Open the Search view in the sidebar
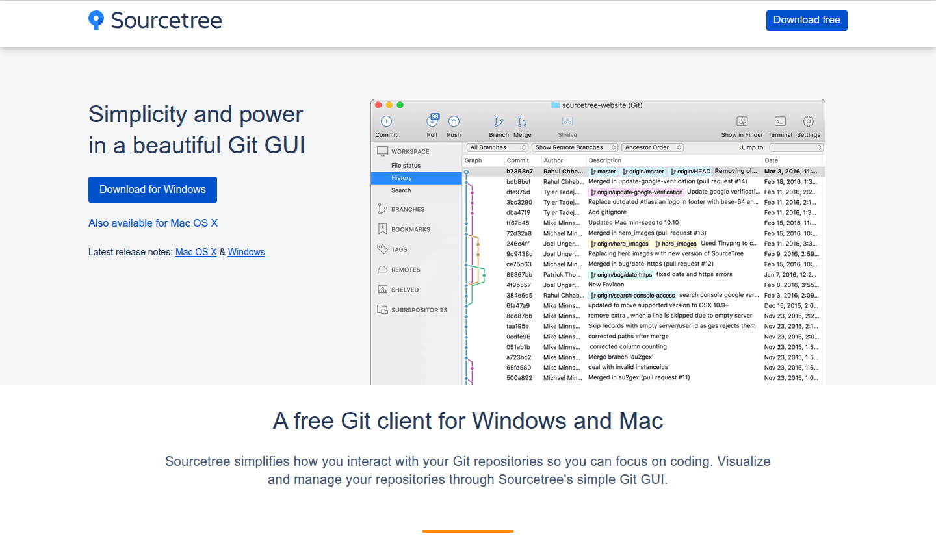The height and width of the screenshot is (560, 936). point(402,190)
